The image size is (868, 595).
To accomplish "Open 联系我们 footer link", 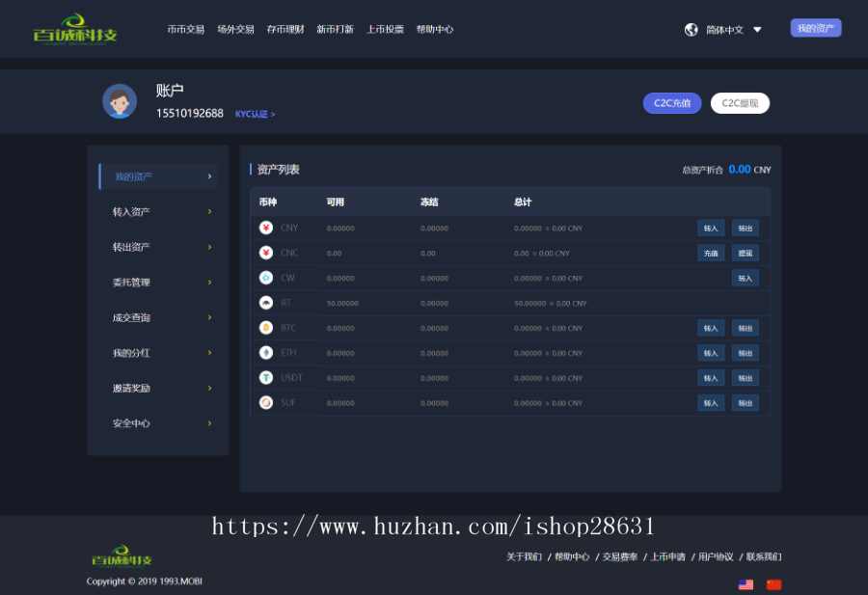I will coord(764,556).
